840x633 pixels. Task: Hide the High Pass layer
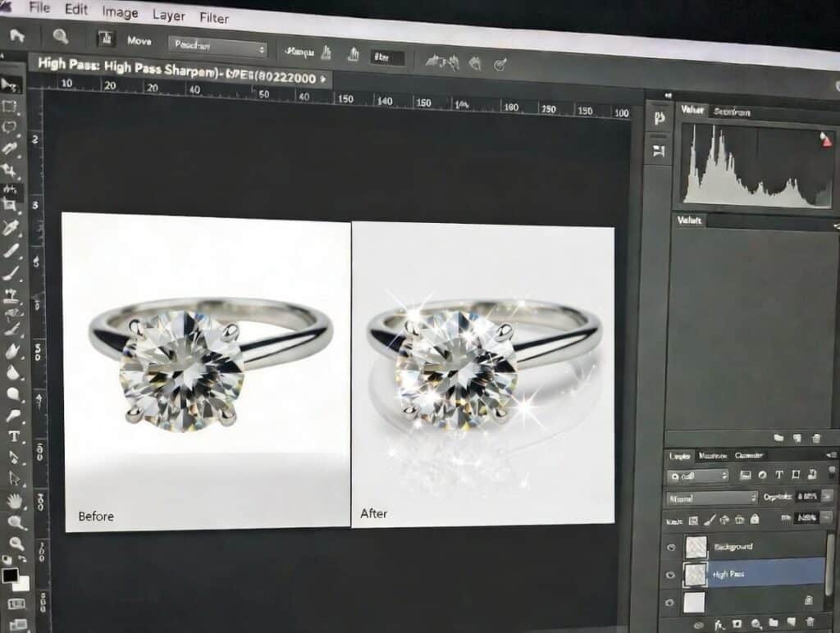672,573
